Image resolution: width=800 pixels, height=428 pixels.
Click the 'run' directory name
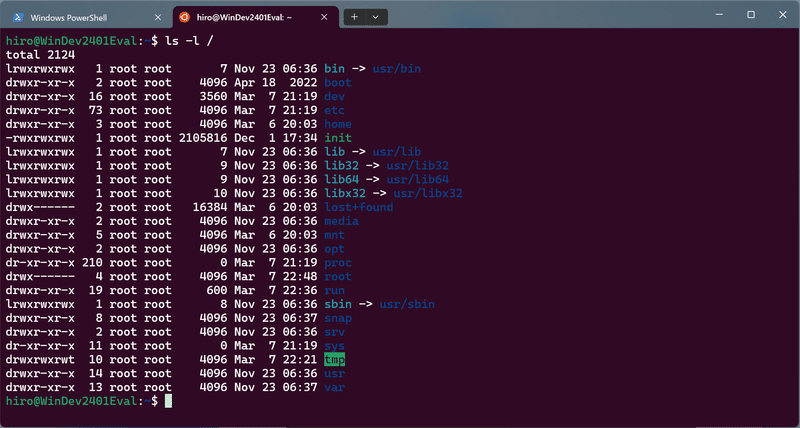tap(335, 290)
